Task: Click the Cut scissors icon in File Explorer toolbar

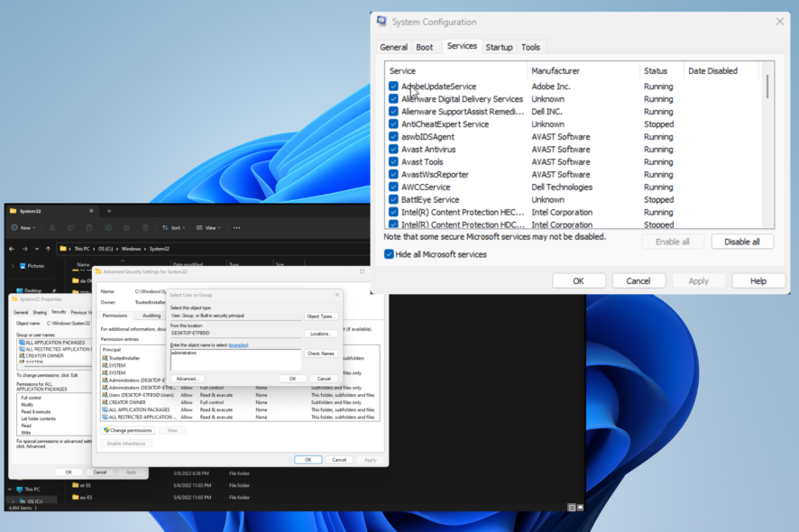Action: 52,228
